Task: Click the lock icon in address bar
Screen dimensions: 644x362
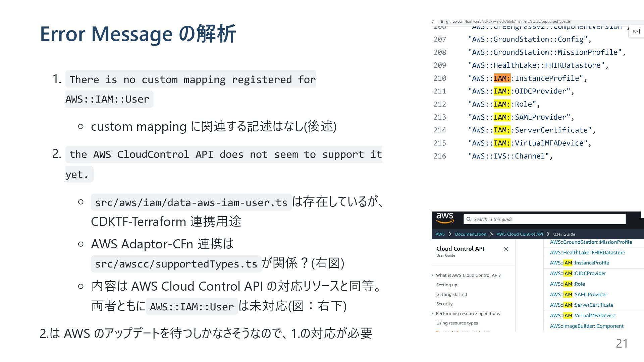Action: point(442,21)
